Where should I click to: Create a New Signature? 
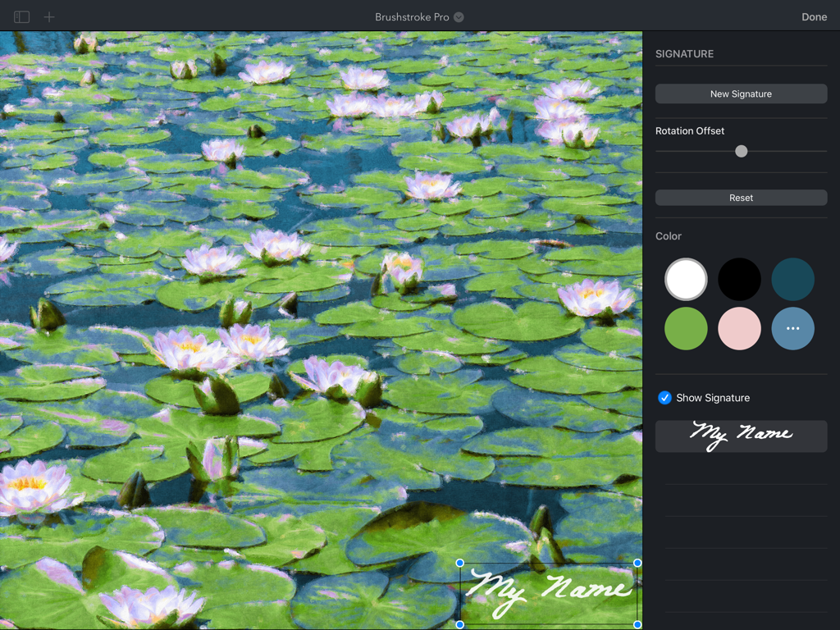[x=741, y=94]
